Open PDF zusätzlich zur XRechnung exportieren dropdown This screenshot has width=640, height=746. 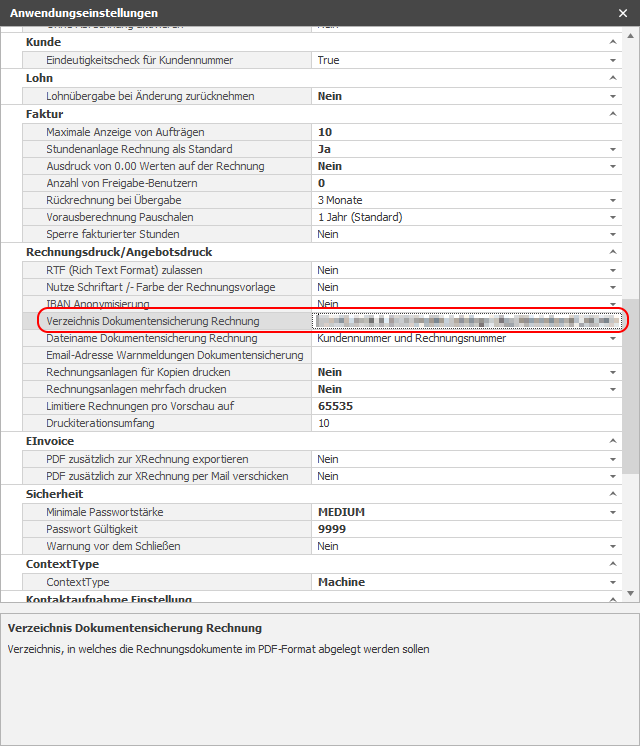pyautogui.click(x=613, y=460)
